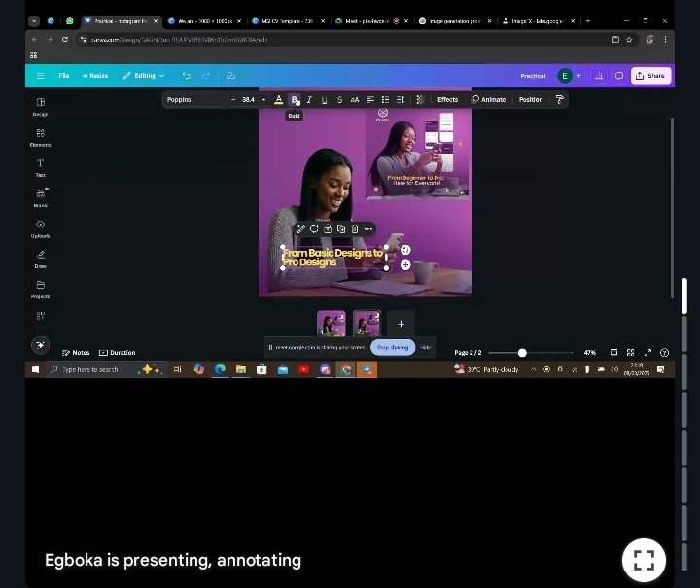Click the rotate sync icon in floating toolbar

[314, 228]
